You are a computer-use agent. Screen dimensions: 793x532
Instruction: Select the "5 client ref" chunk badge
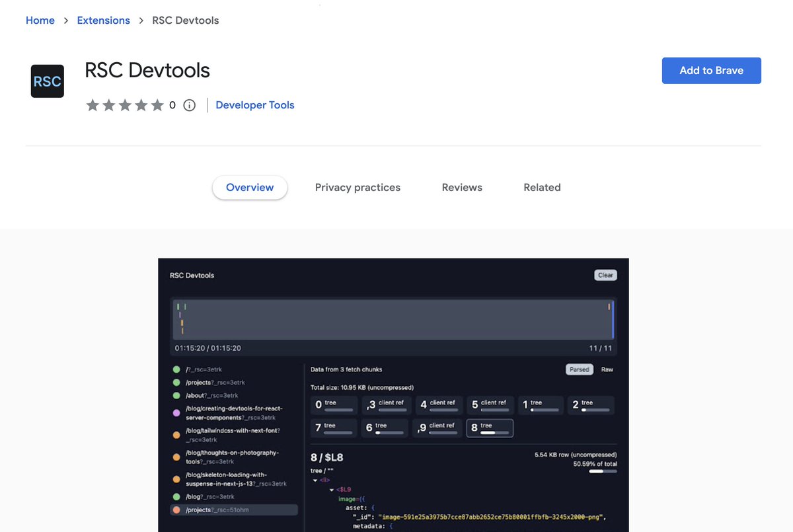coord(490,404)
